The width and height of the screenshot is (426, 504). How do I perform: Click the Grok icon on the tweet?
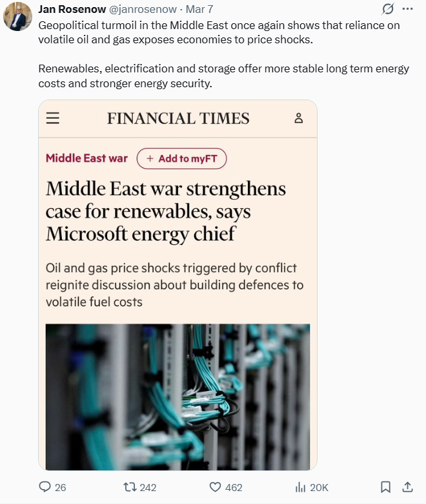(388, 9)
